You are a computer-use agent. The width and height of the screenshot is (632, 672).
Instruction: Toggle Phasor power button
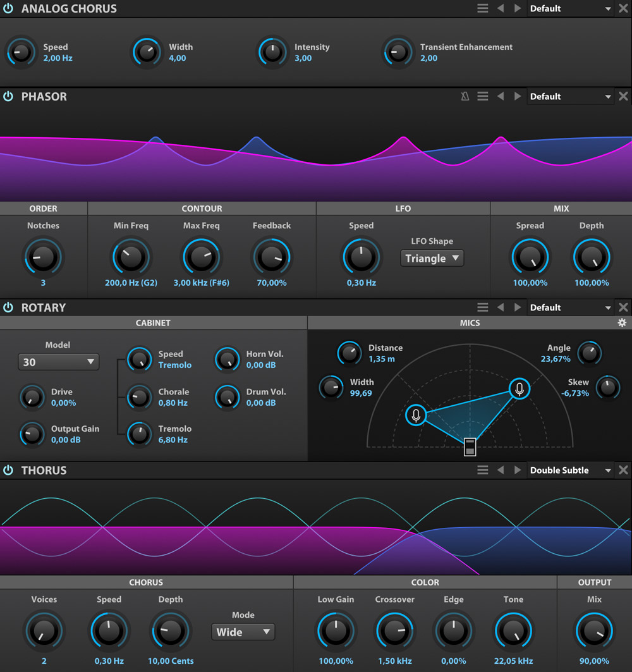point(8,97)
